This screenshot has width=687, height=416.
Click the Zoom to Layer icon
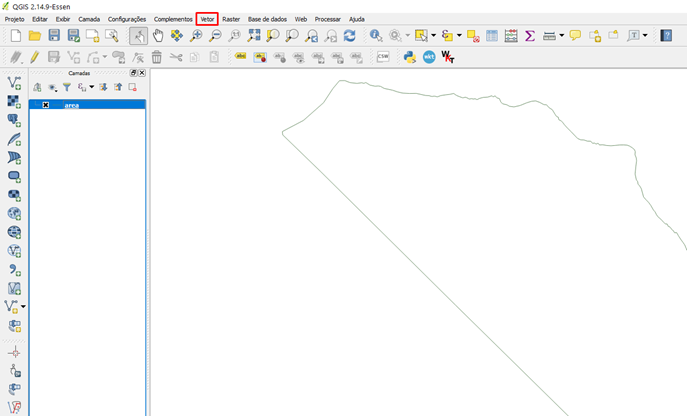tap(292, 36)
